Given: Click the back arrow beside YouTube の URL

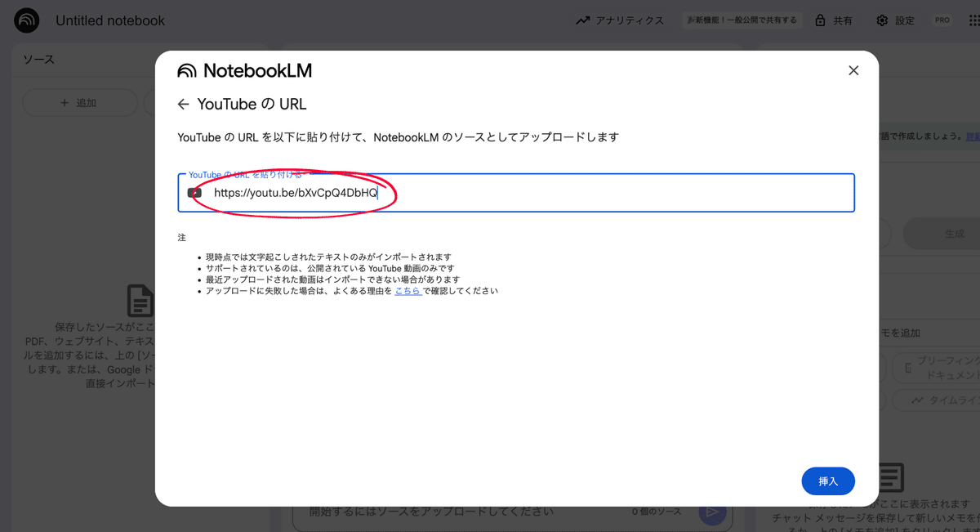Looking at the screenshot, I should point(184,105).
